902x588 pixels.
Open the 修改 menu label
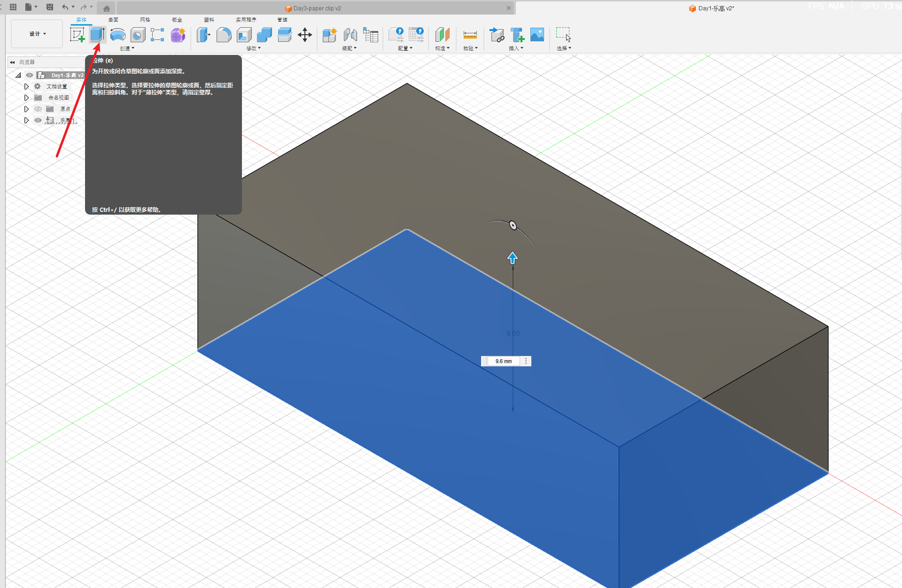[253, 48]
